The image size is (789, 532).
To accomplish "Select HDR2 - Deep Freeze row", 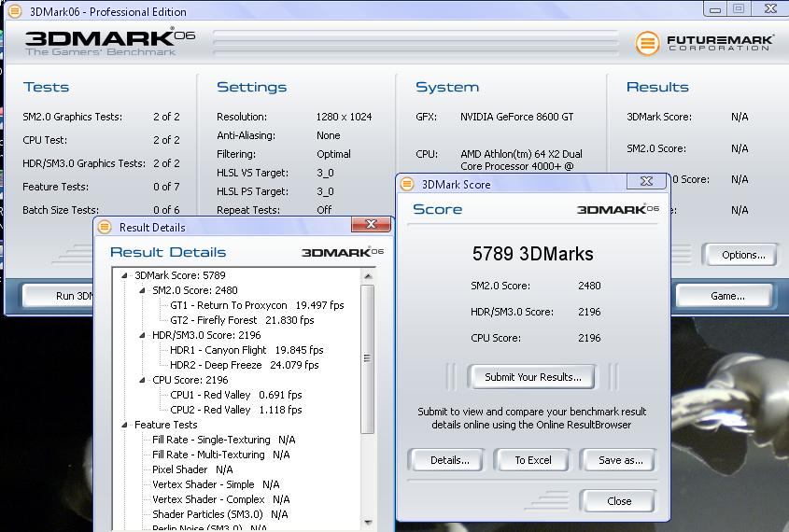I will click(245, 365).
